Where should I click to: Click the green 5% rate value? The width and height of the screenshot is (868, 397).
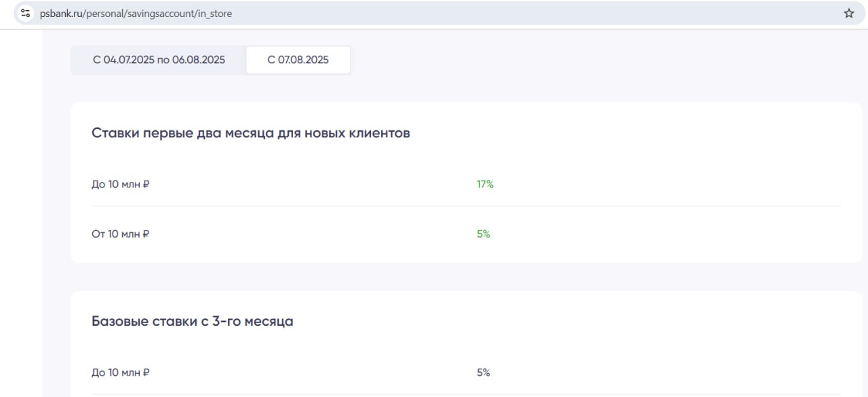483,234
